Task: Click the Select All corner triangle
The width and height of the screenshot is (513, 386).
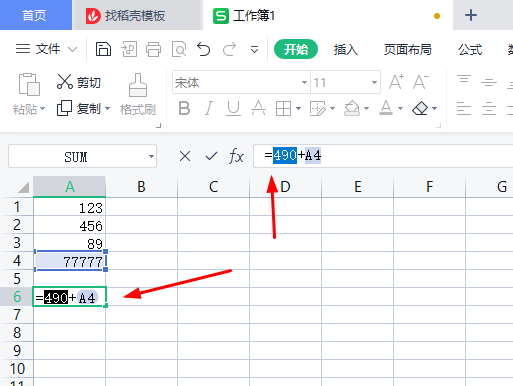Action: pyautogui.click(x=23, y=187)
